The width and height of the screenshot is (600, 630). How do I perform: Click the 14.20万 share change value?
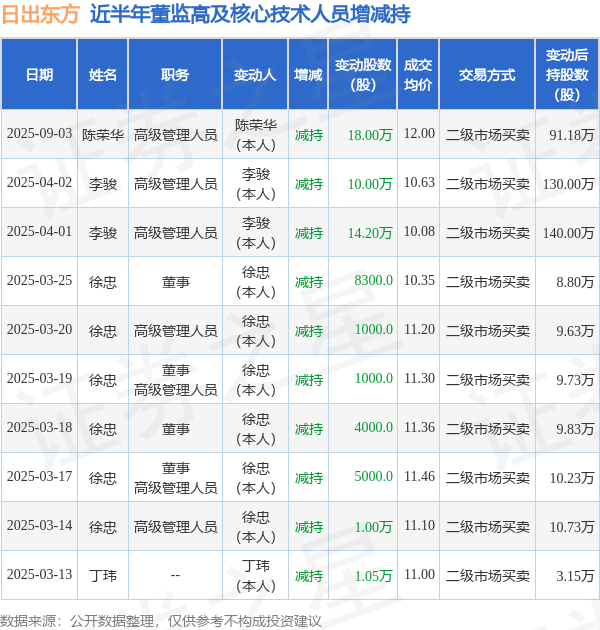(370, 233)
